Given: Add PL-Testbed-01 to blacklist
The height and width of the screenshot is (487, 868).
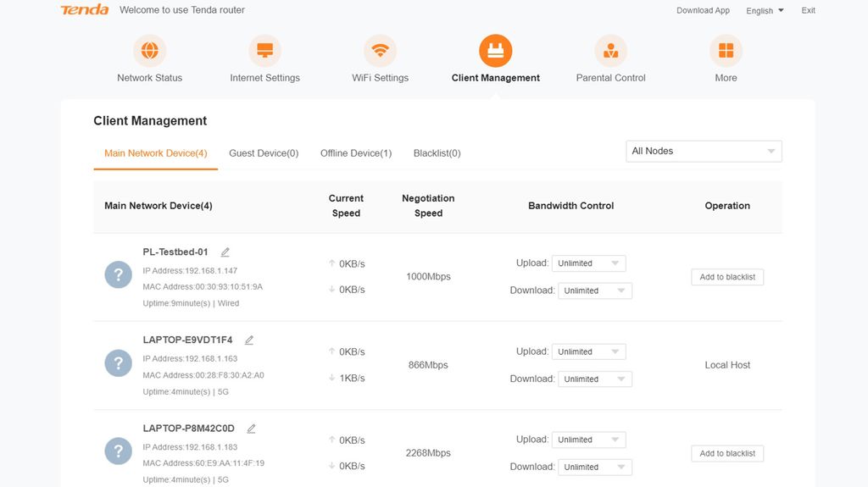Looking at the screenshot, I should click(727, 277).
